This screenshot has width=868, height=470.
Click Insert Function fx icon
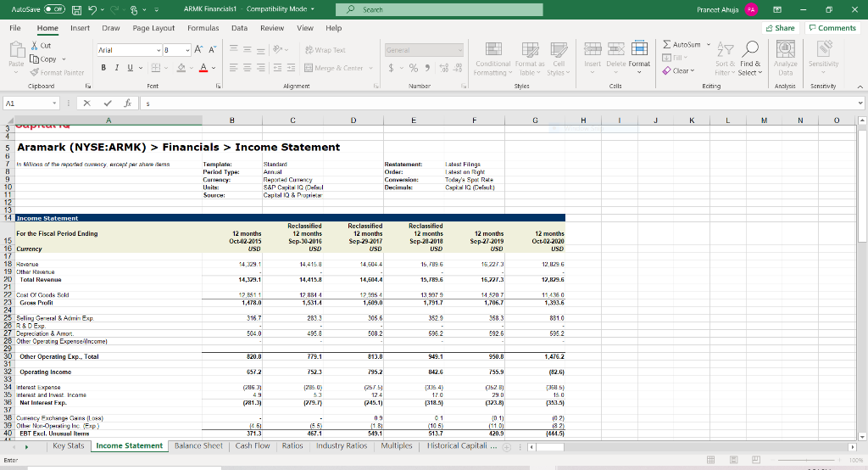click(x=127, y=104)
